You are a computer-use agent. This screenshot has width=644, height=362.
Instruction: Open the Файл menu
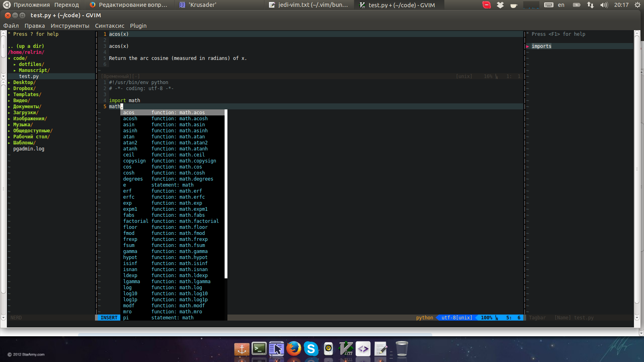(x=11, y=26)
